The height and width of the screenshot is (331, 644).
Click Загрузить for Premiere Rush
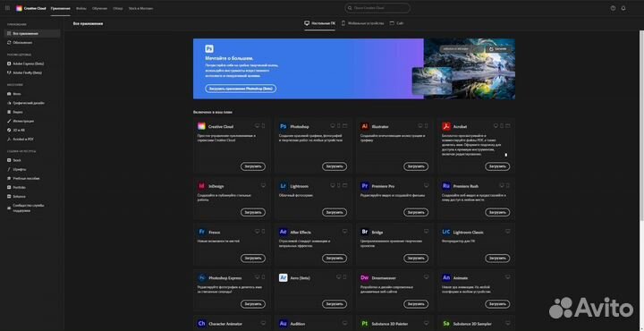point(497,212)
